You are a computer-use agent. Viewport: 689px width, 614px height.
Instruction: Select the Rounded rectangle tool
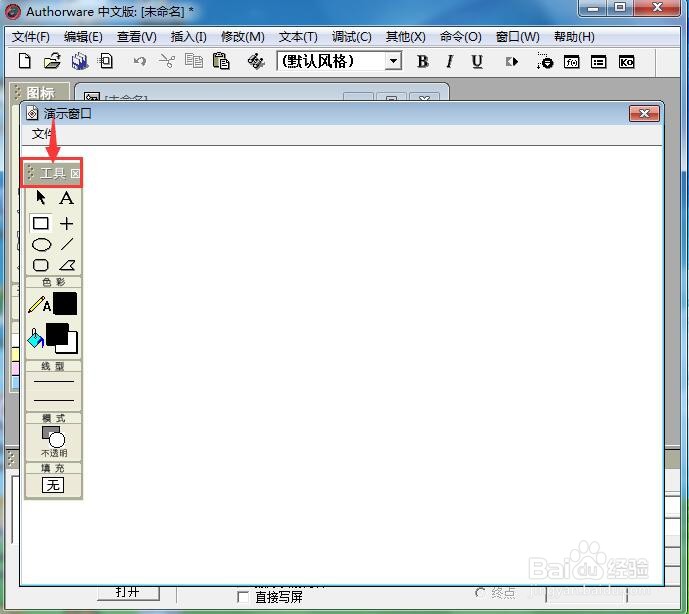coord(41,265)
